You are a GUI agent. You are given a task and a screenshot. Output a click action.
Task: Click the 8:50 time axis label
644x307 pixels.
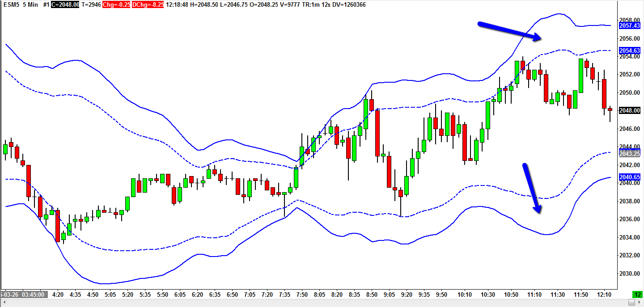click(372, 295)
